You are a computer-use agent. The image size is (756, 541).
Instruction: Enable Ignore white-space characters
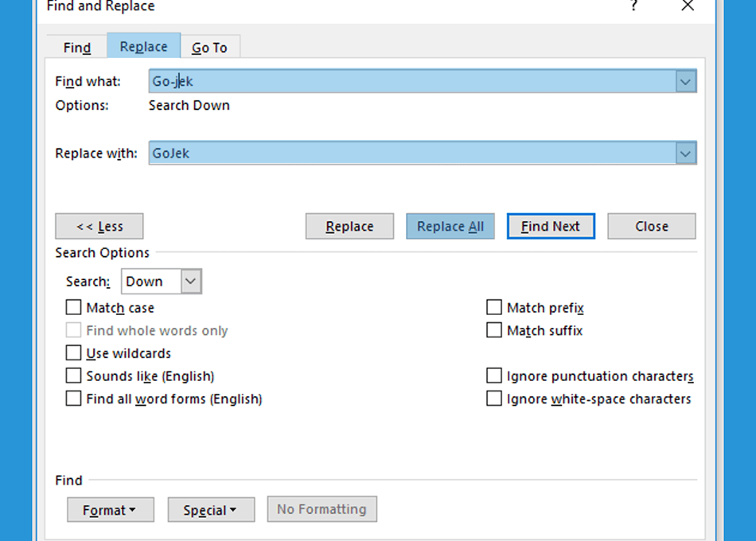click(x=494, y=399)
